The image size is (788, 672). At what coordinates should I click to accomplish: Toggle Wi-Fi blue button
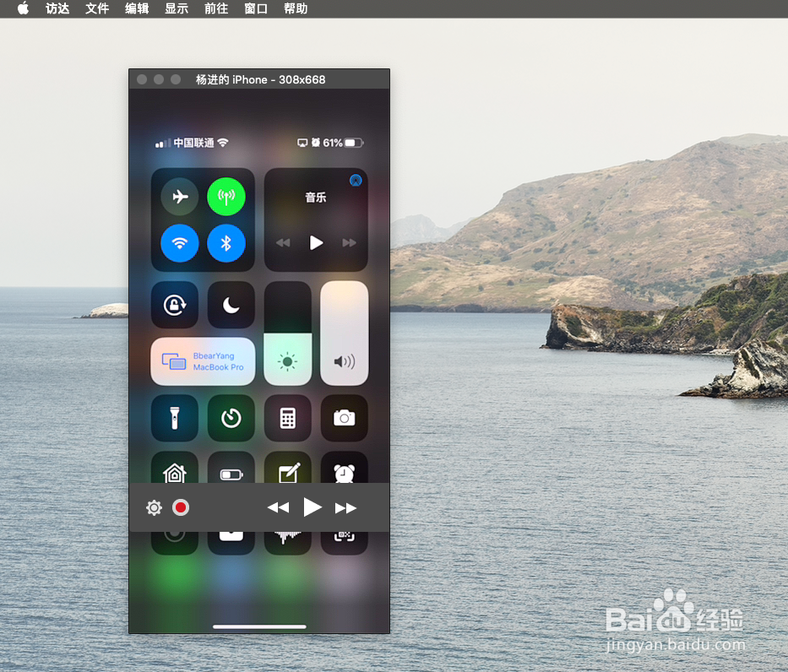tap(179, 244)
